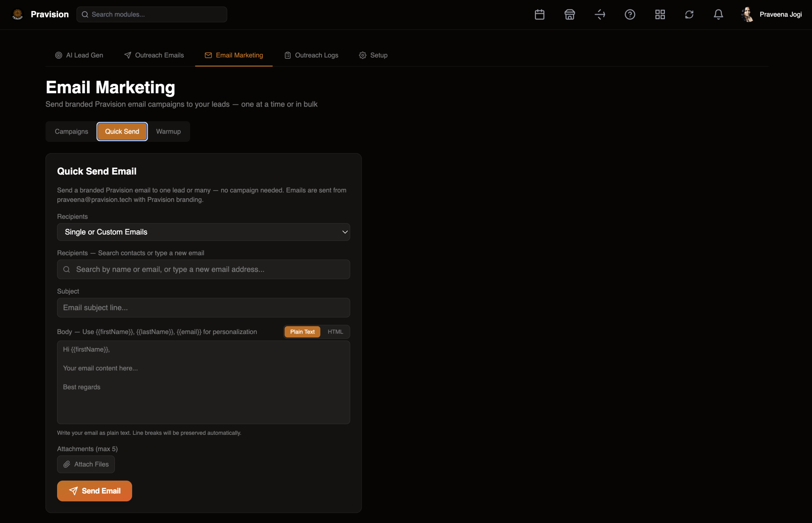Click the refresh sync icon
The image size is (812, 523).
pyautogui.click(x=689, y=15)
